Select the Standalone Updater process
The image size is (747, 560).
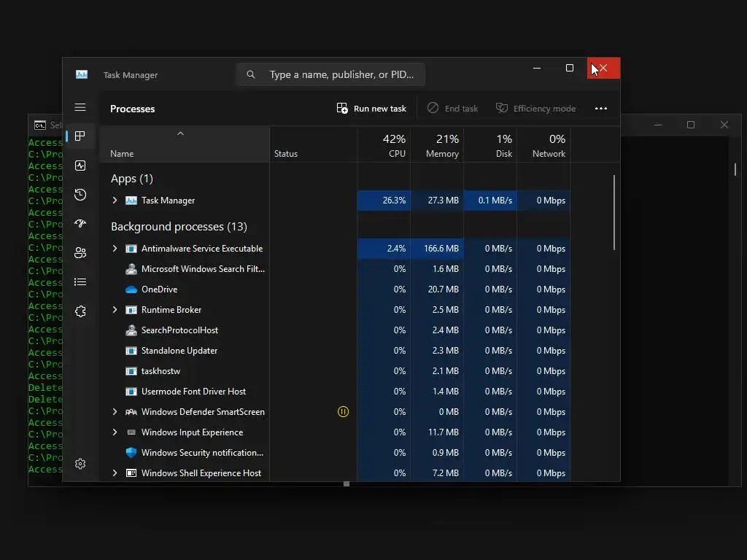pos(335,351)
